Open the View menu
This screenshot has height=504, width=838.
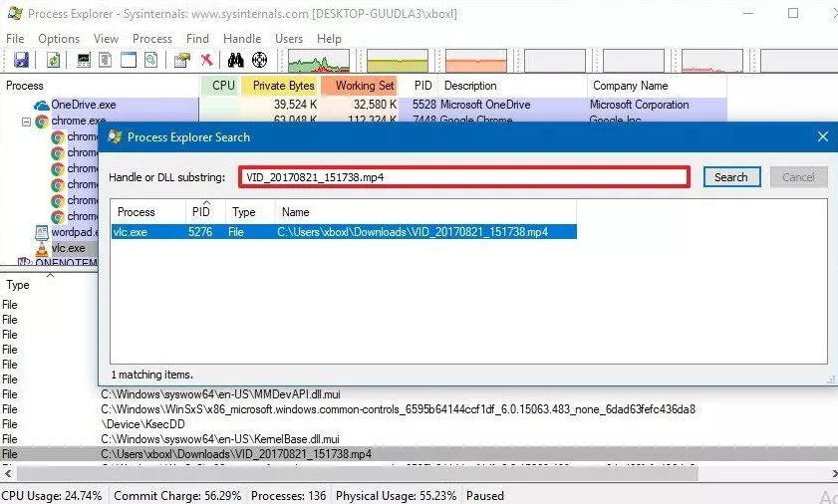tap(106, 39)
